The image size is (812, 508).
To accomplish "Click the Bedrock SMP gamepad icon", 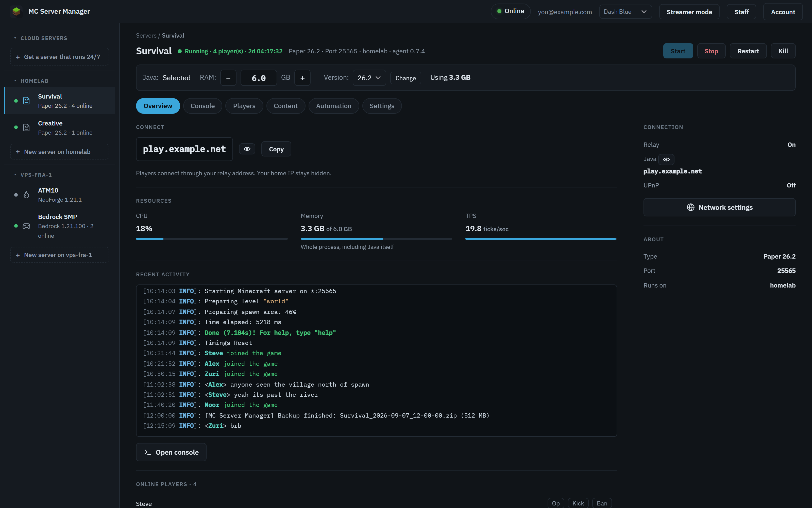I will pos(26,226).
